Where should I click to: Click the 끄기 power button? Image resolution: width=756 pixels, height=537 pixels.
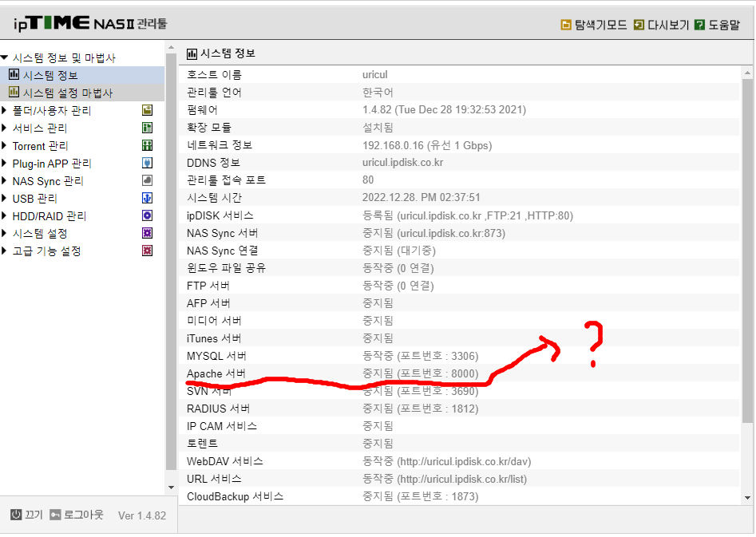27,515
